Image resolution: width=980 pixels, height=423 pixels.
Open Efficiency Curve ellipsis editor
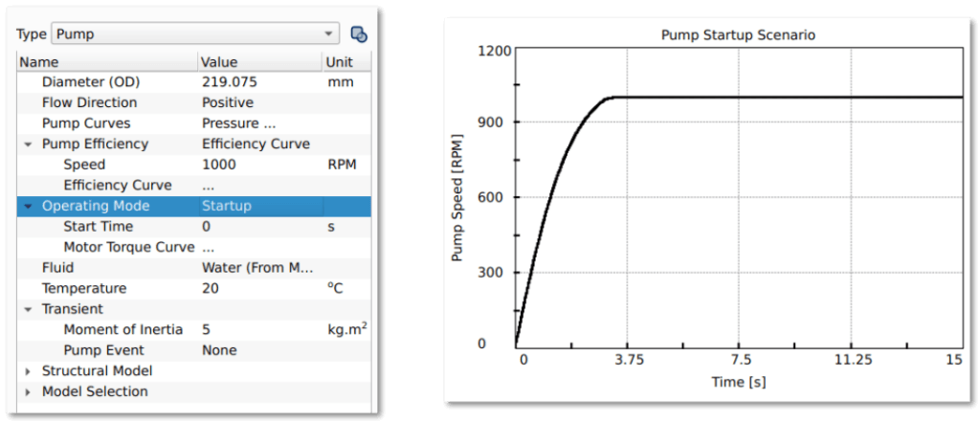click(208, 186)
